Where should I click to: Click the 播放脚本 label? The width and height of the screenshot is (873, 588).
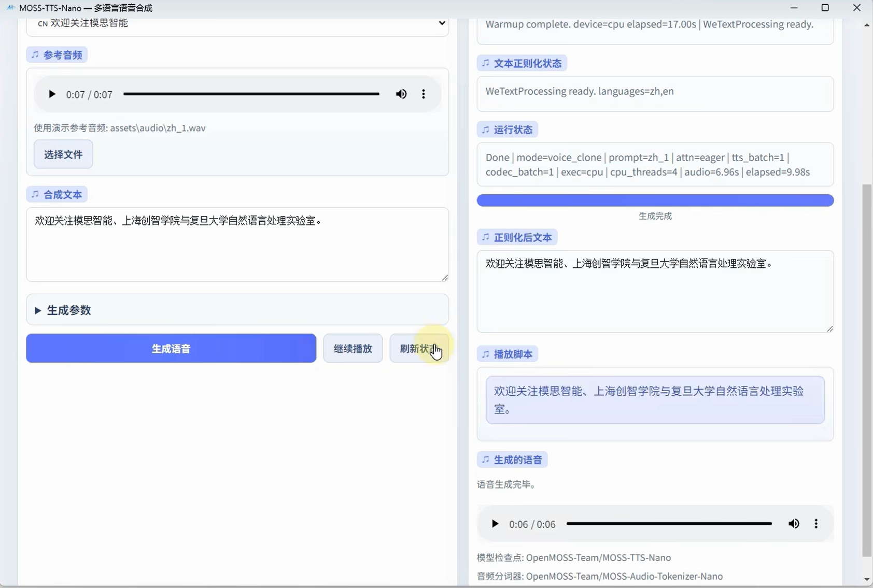click(508, 354)
